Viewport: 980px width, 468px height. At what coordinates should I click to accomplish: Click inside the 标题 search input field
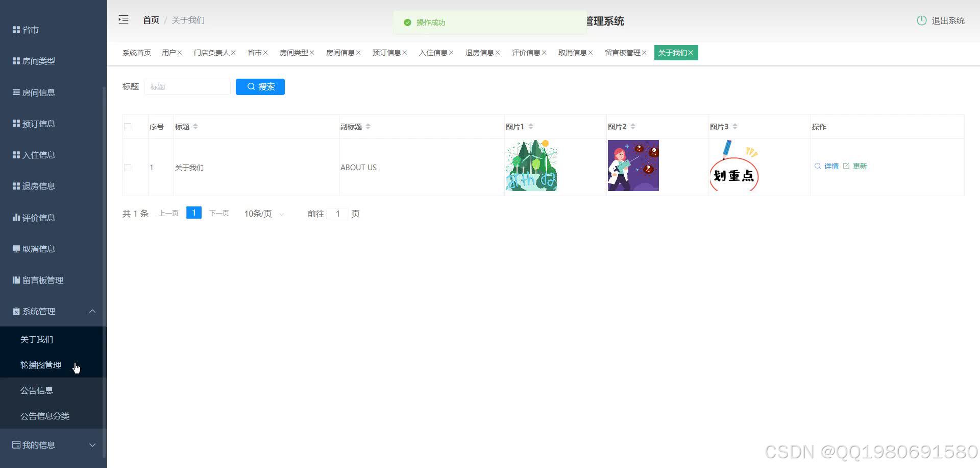click(x=187, y=86)
